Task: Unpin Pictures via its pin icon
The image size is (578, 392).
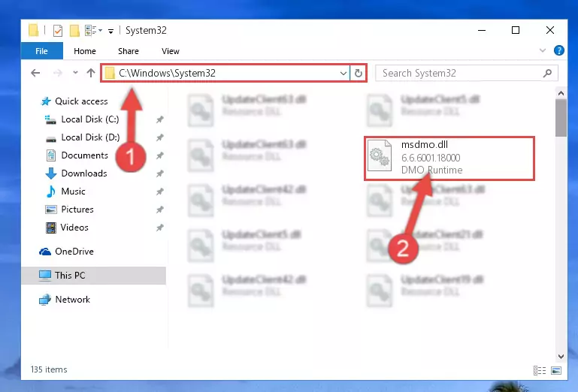Action: [159, 210]
